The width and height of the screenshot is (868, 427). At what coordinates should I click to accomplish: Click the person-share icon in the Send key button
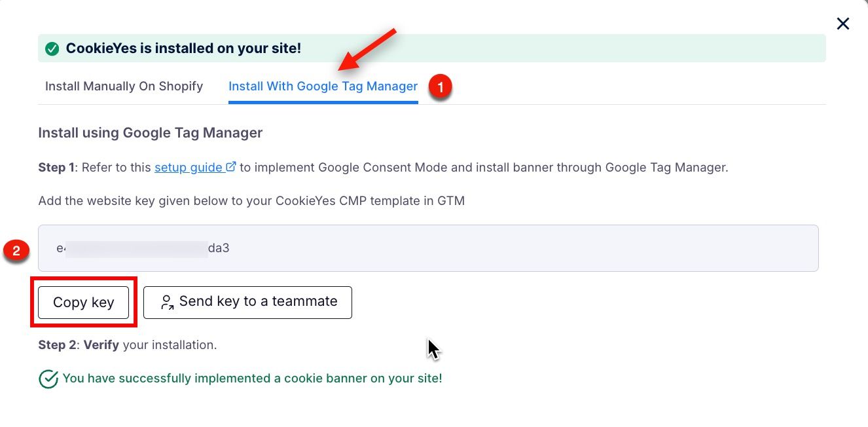tap(167, 302)
